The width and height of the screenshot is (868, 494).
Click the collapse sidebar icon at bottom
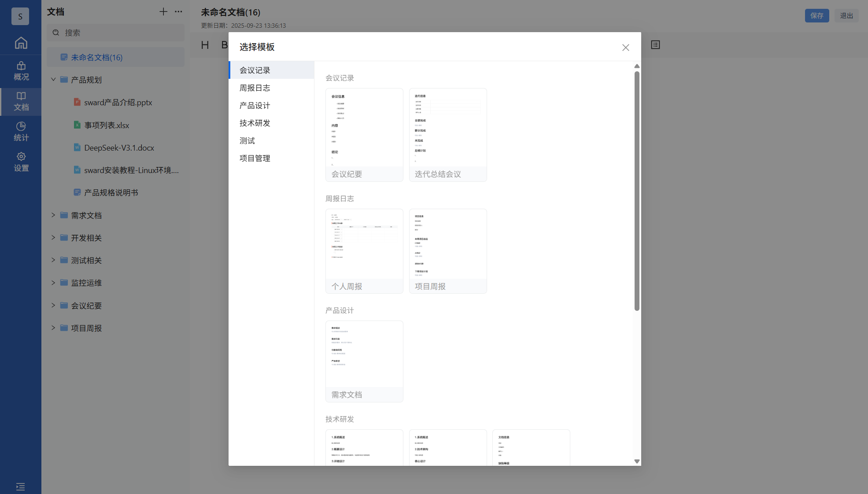pos(20,487)
